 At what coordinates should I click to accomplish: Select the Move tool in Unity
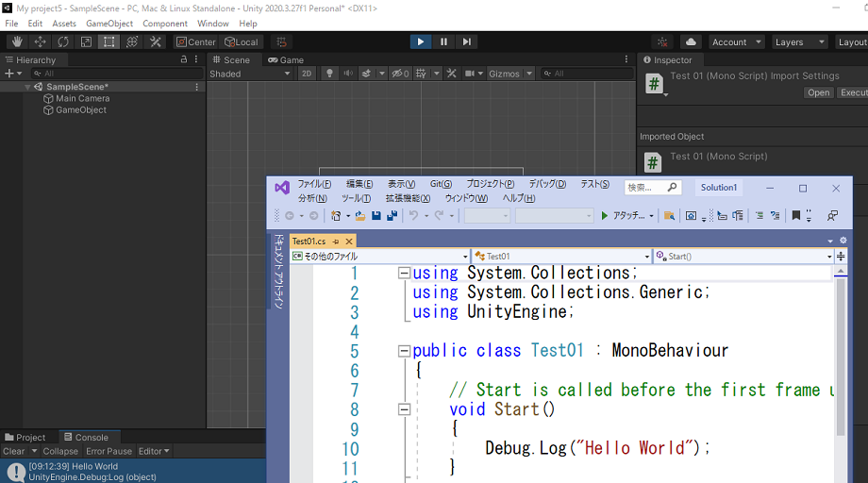point(40,42)
